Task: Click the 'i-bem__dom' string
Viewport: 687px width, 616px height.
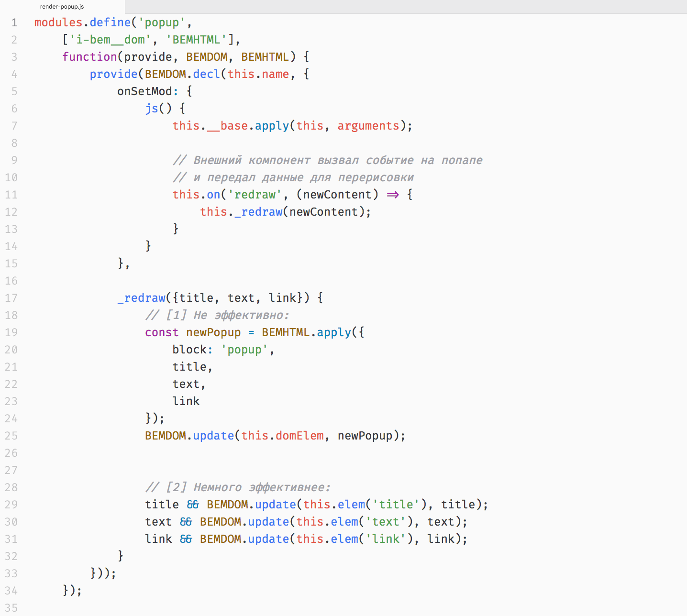Action: tap(110, 40)
